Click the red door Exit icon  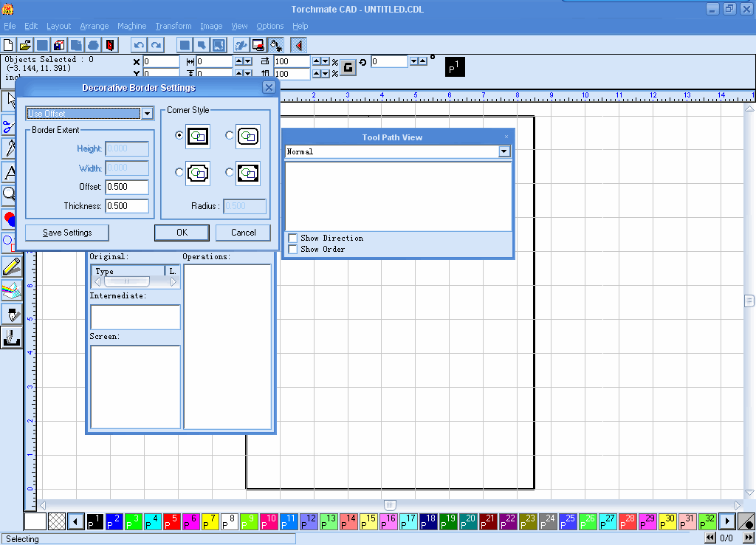pyautogui.click(x=110, y=45)
